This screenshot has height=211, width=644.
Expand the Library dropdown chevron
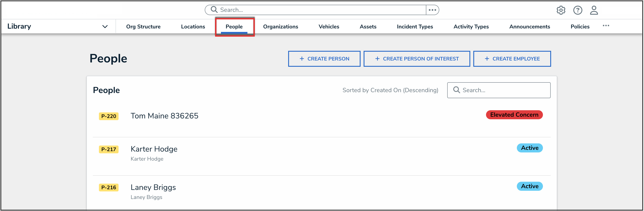coord(105,26)
